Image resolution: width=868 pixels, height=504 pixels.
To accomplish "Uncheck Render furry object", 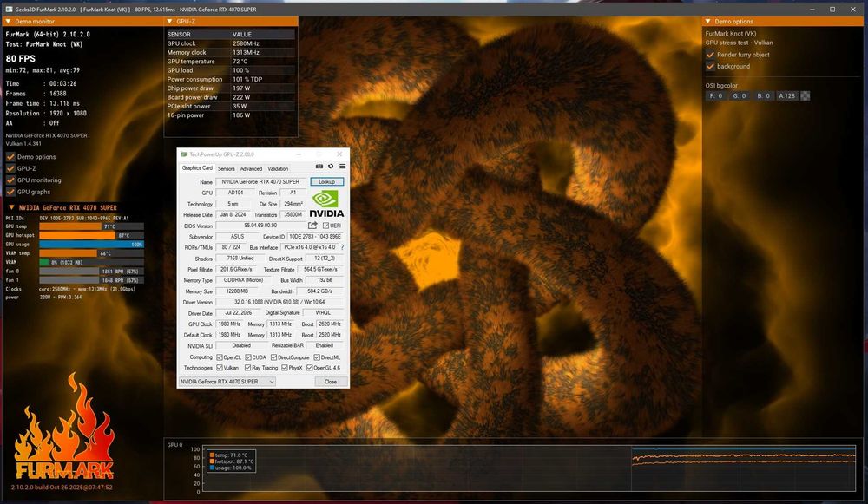I will point(710,55).
